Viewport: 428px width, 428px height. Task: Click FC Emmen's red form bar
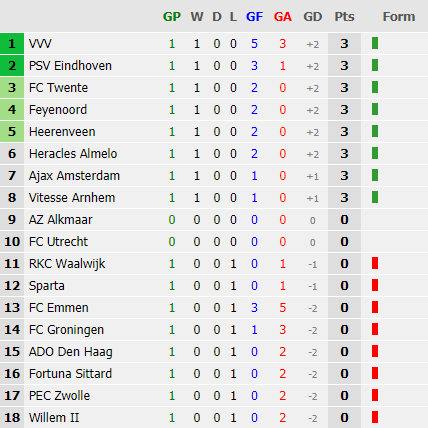375,307
